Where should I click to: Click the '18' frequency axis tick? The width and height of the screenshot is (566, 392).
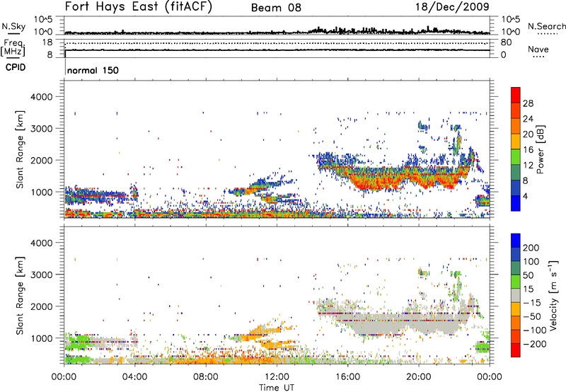[47, 42]
